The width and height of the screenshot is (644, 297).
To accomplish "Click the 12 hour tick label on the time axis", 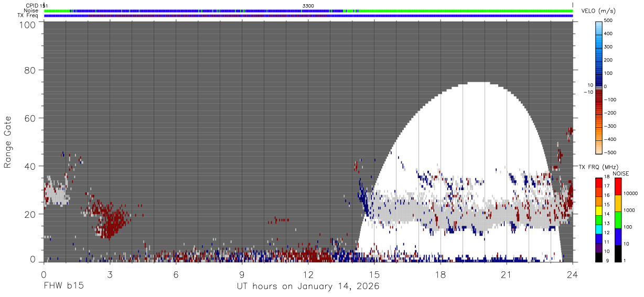I will 308,274.
